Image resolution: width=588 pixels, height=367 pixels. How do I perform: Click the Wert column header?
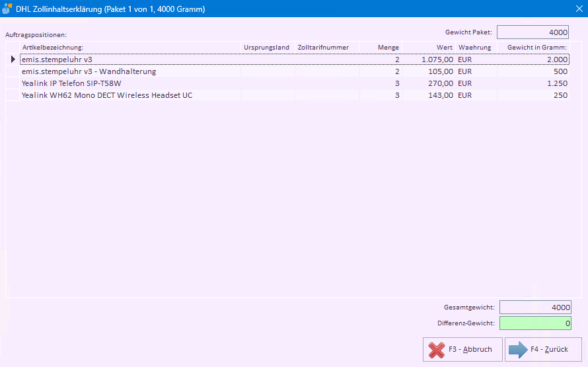point(429,48)
